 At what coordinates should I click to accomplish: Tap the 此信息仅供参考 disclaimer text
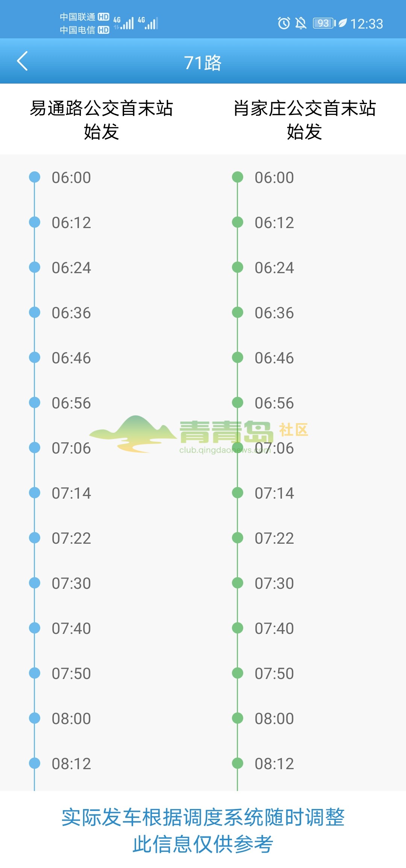coord(203,844)
